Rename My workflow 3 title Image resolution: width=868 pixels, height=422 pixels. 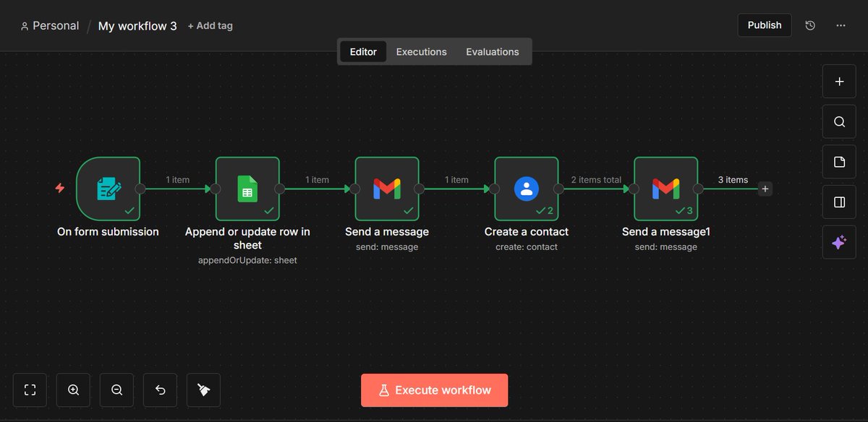point(137,26)
